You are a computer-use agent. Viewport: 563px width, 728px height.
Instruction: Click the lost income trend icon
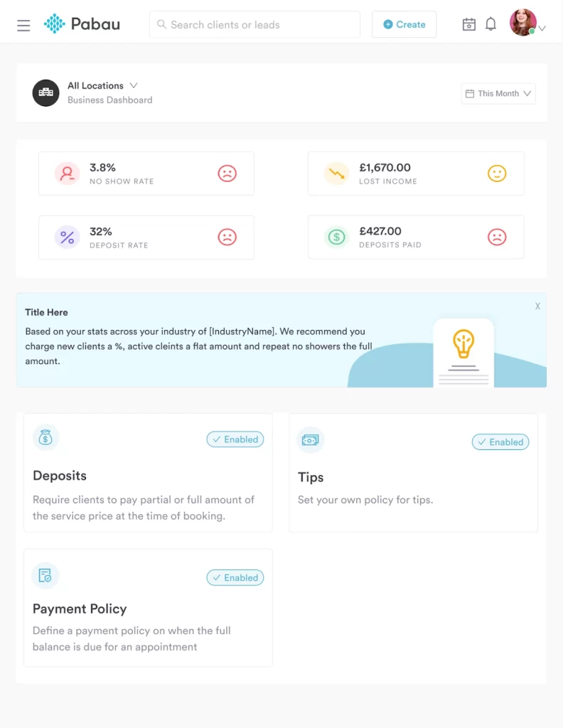click(x=337, y=173)
